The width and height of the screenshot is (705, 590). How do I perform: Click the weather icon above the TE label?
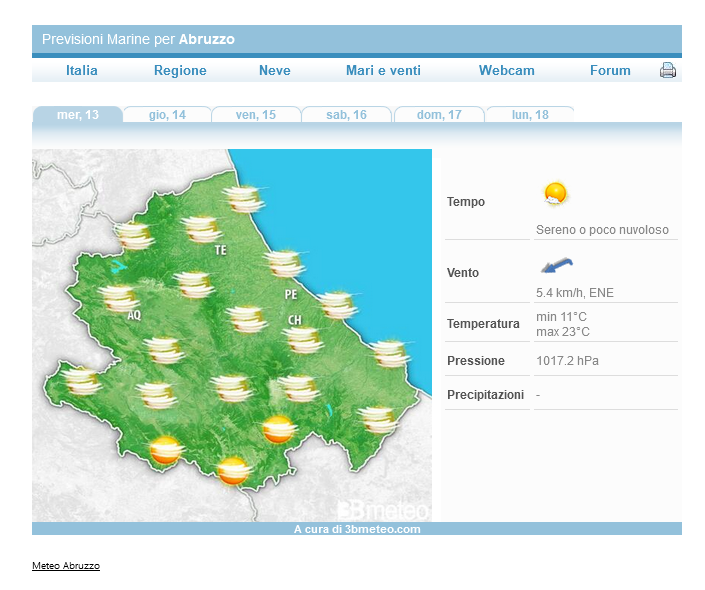click(203, 229)
